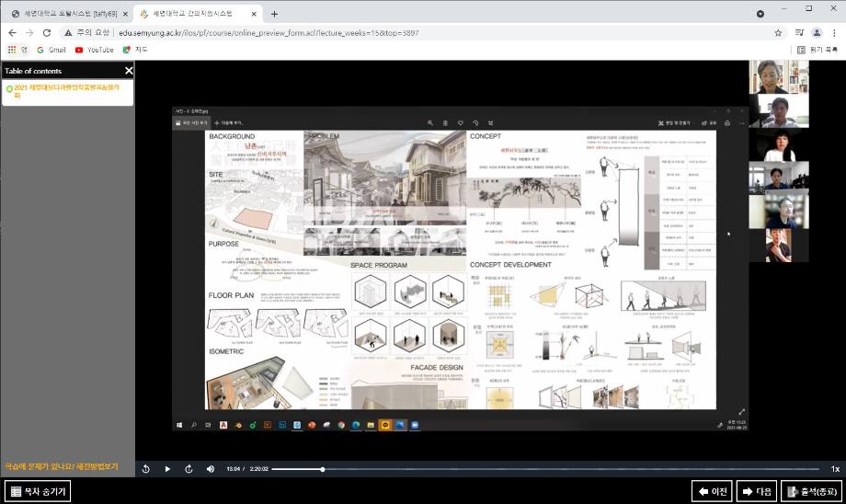Click the rewind-seconds icon in the player
Screen dimensions: 846x504
pos(146,469)
